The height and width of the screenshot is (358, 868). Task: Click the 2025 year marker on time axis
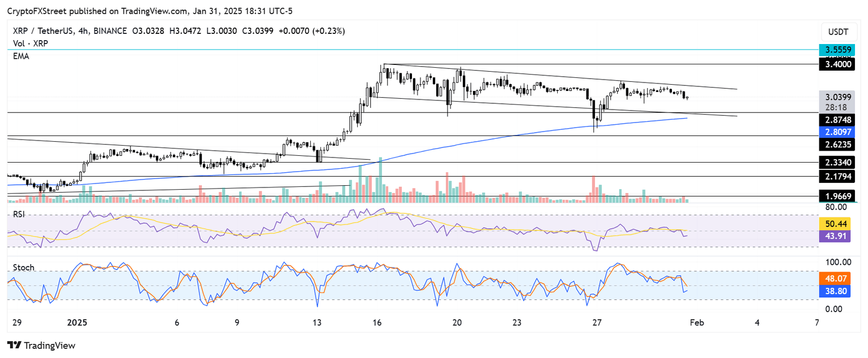click(77, 322)
